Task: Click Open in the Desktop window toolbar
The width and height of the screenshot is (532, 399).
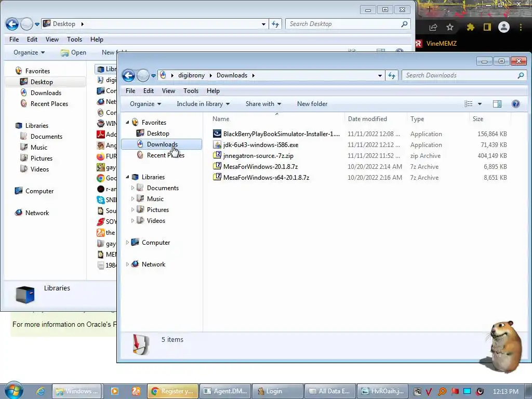Action: (74, 52)
